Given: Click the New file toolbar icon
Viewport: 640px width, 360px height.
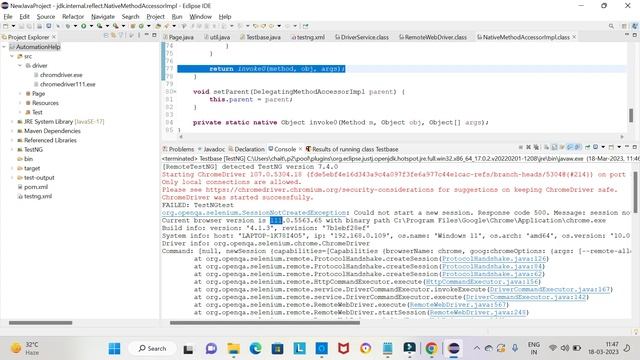Looking at the screenshot, I should click(x=6, y=26).
